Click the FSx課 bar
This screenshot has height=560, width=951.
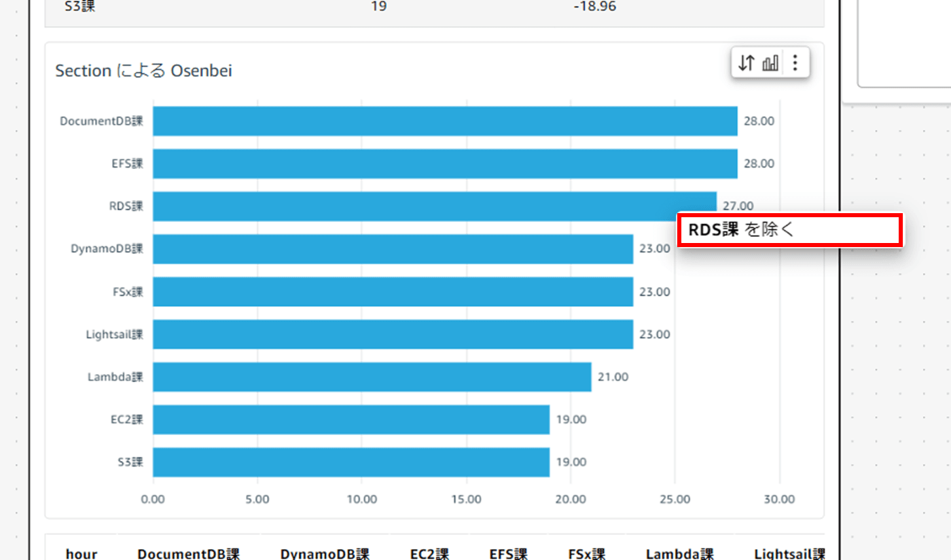[x=393, y=292]
